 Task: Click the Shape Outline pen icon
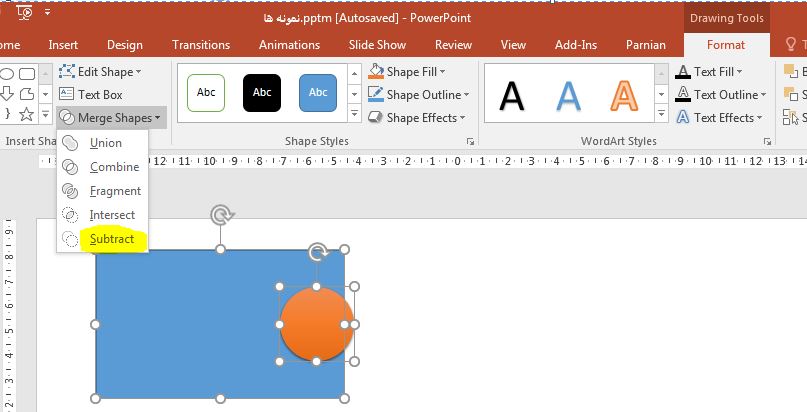click(376, 95)
